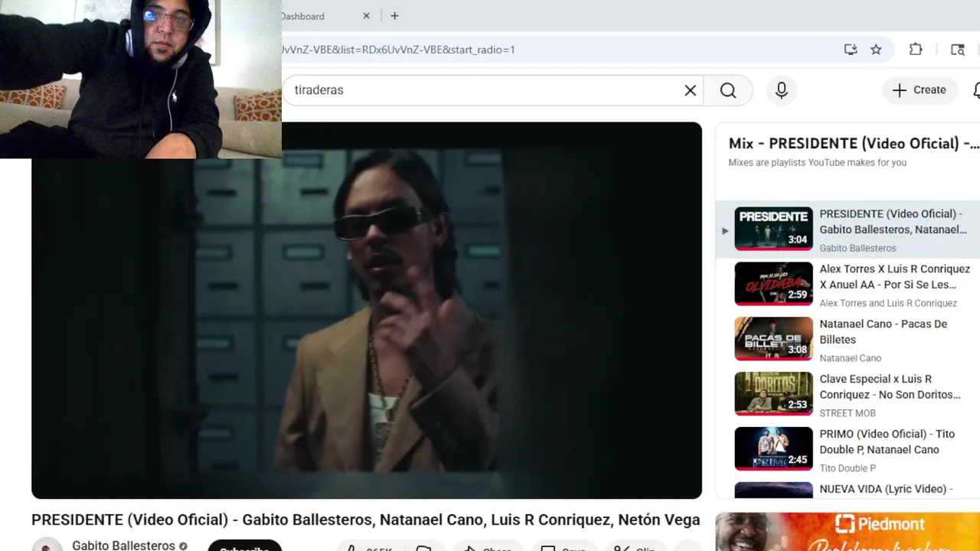Click the Mixes are playlists YouTube makes text
Image resolution: width=980 pixels, height=551 pixels.
pyautogui.click(x=817, y=162)
